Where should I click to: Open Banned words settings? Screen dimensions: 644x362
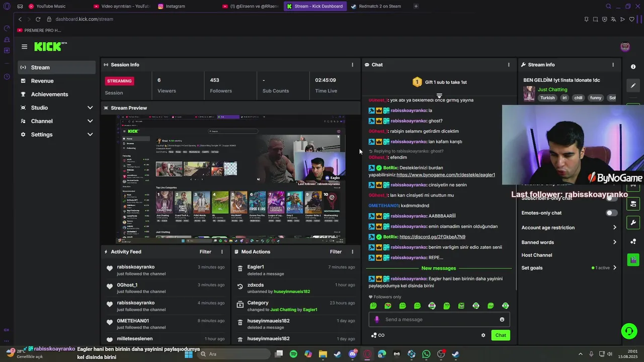pyautogui.click(x=569, y=242)
